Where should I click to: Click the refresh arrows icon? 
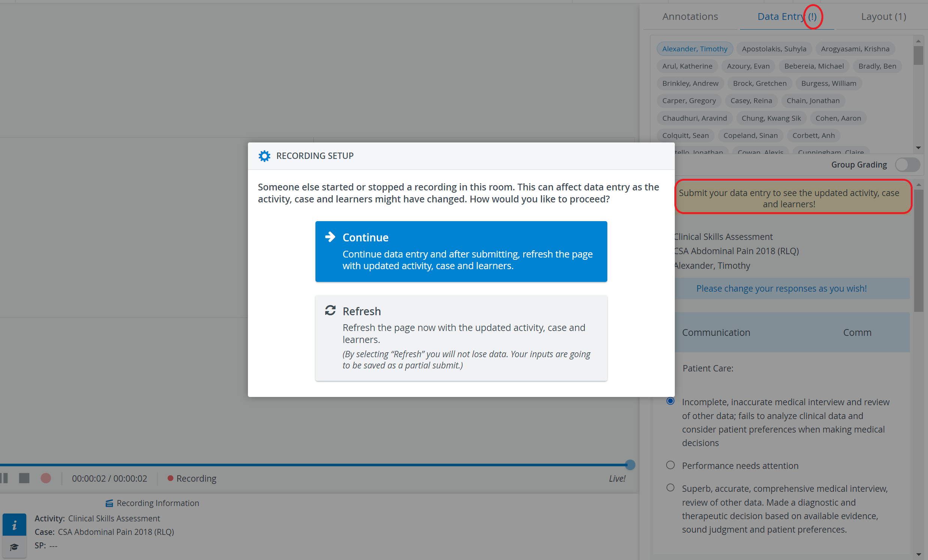tap(330, 310)
